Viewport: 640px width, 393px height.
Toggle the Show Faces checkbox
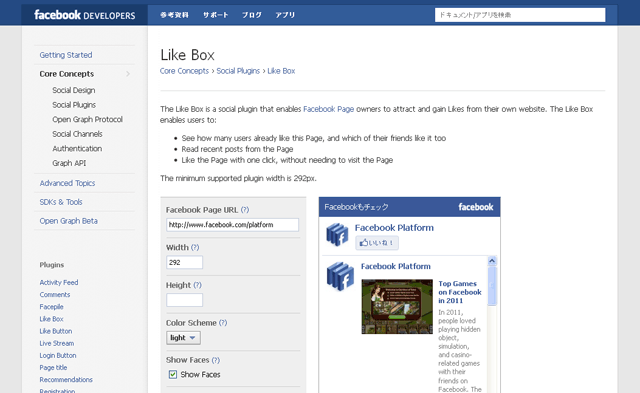173,374
